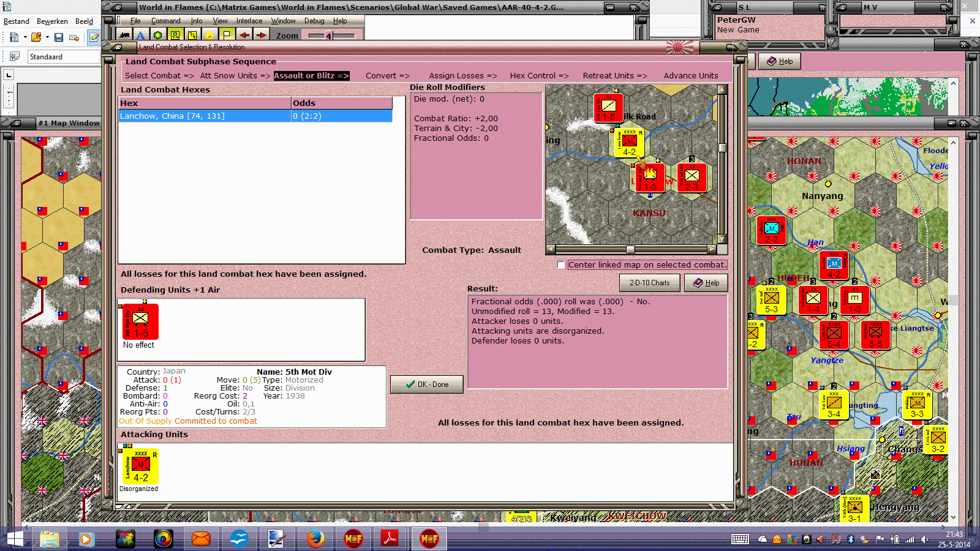This screenshot has width=980, height=551.
Task: Click the combat mini-map vertical scrollbar thumb
Action: (722, 148)
